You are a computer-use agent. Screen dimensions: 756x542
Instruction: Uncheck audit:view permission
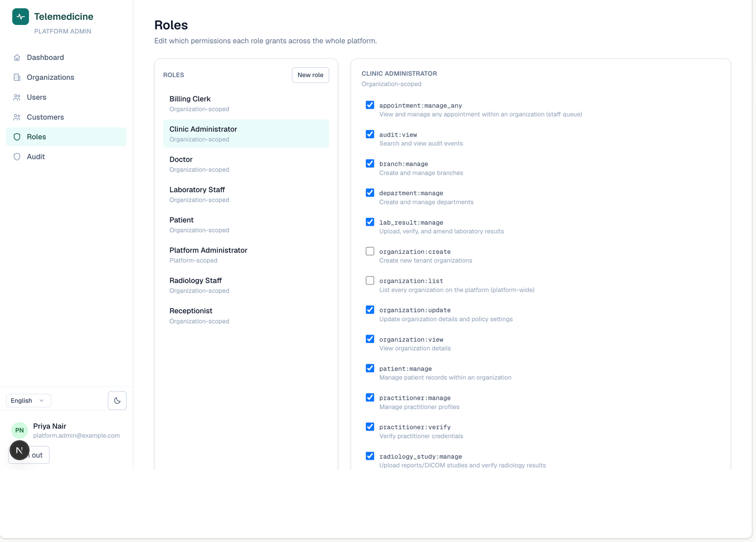tap(370, 134)
